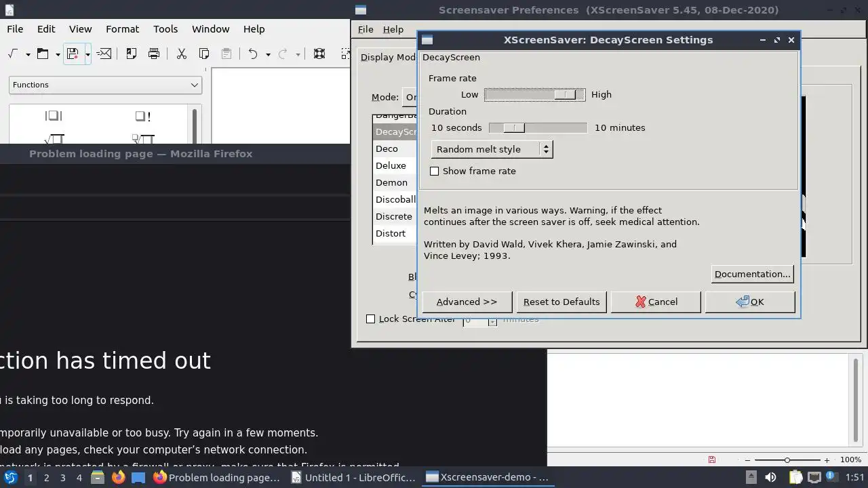Switch to Problem loading page taskbar entry

click(217, 477)
